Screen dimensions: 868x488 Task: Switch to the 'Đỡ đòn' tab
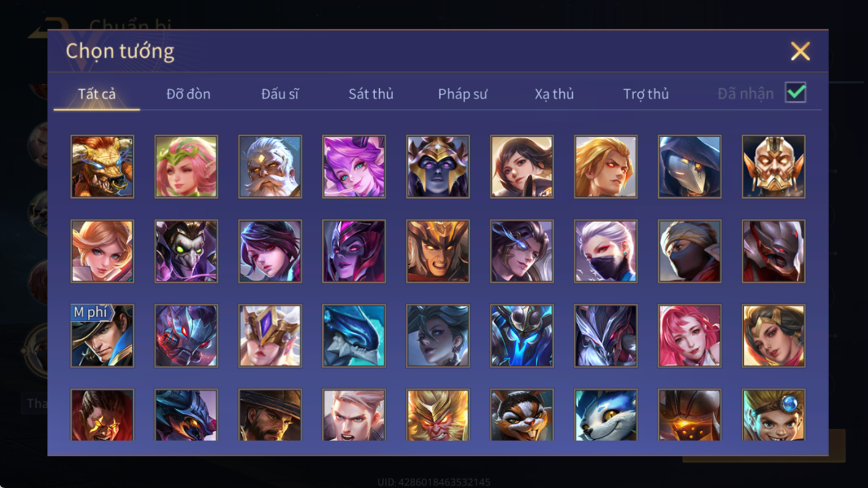pyautogui.click(x=188, y=94)
